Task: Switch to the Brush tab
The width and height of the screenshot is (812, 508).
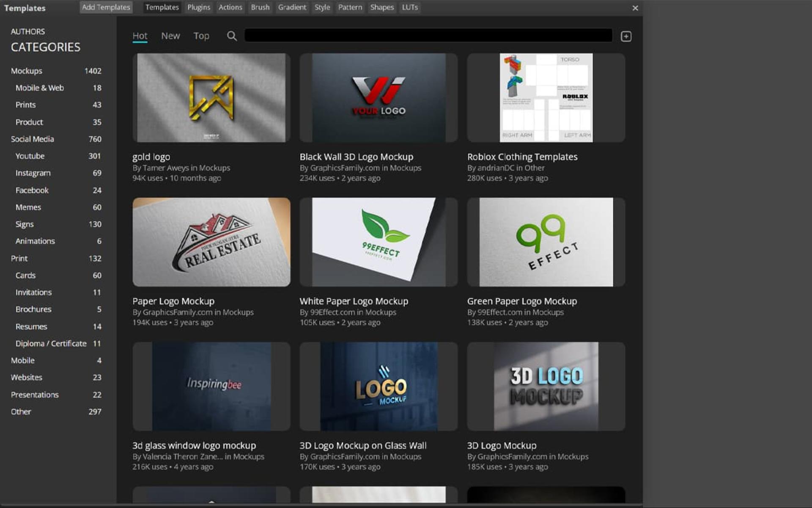Action: (x=260, y=7)
